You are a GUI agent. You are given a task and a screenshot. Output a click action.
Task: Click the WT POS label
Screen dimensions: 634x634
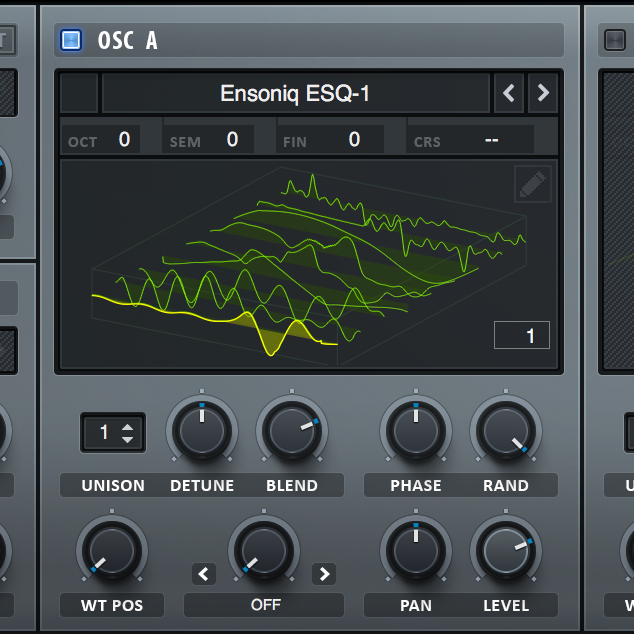112,606
